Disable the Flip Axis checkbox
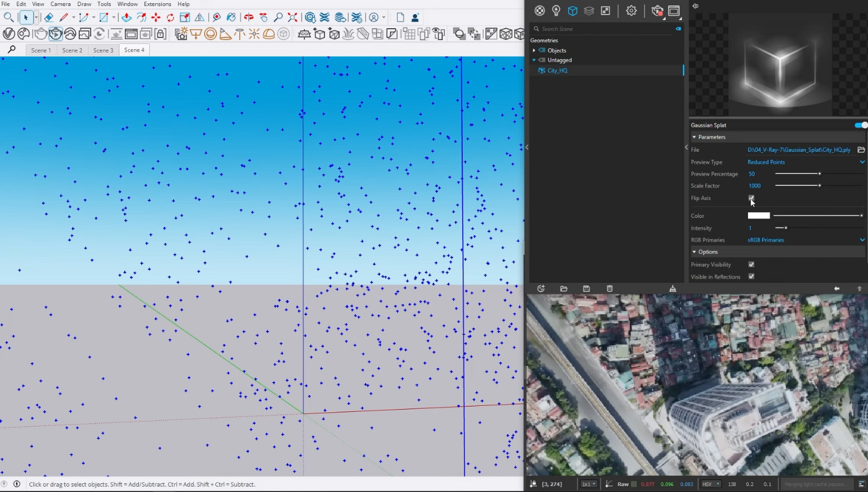 point(751,198)
